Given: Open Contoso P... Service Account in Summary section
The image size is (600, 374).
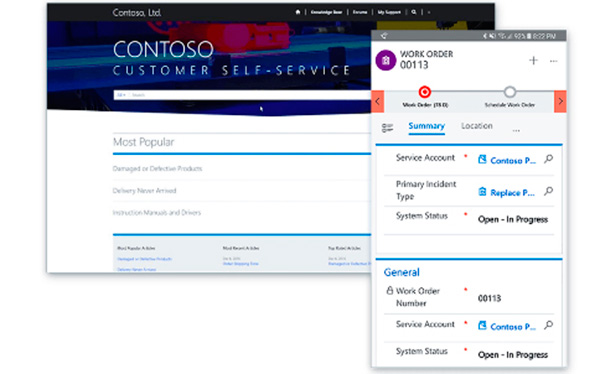Looking at the screenshot, I should (513, 160).
